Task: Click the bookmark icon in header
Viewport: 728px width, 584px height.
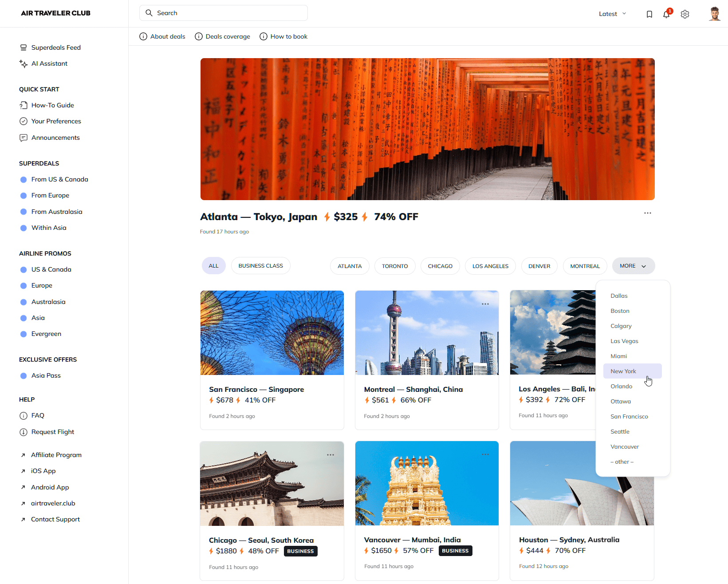Action: tap(649, 14)
